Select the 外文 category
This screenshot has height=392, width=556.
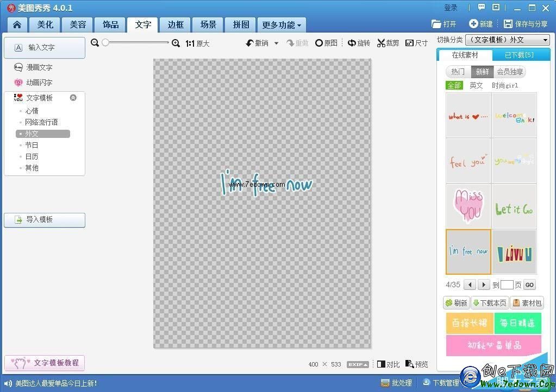click(43, 134)
